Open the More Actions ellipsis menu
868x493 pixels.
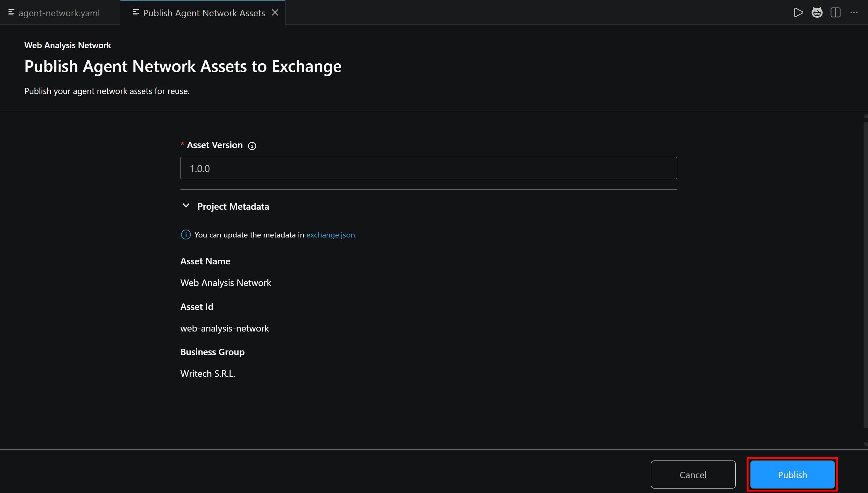tap(854, 12)
